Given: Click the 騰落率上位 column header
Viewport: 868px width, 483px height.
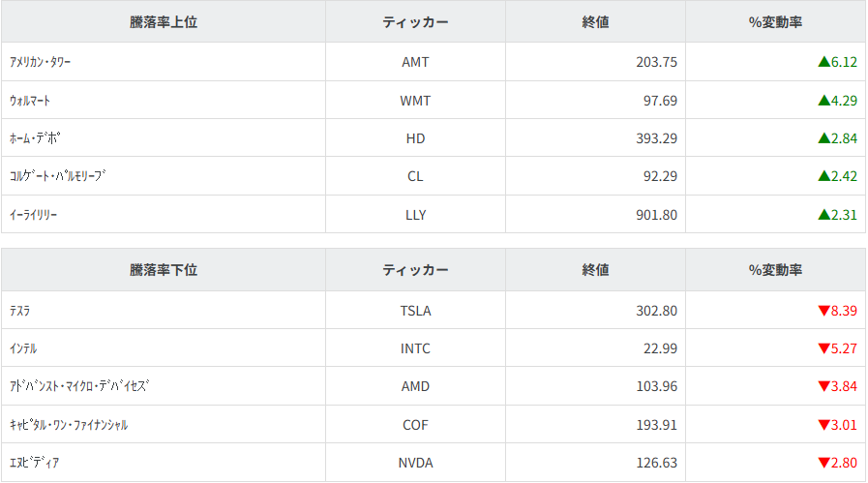Looking at the screenshot, I should (163, 22).
